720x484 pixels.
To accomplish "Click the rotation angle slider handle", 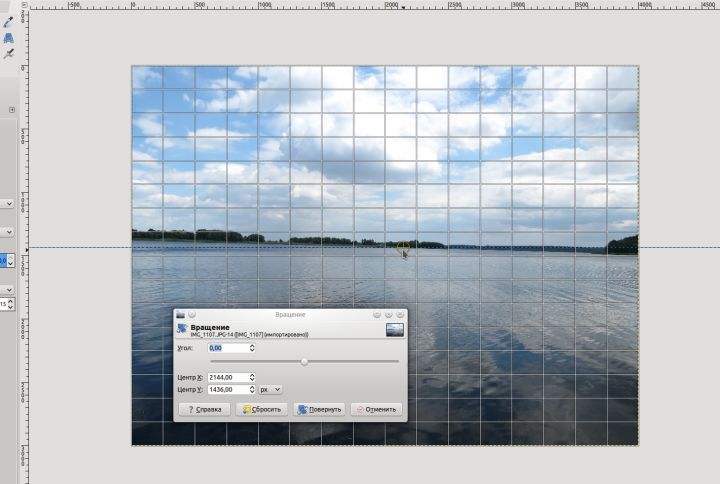I will [304, 361].
